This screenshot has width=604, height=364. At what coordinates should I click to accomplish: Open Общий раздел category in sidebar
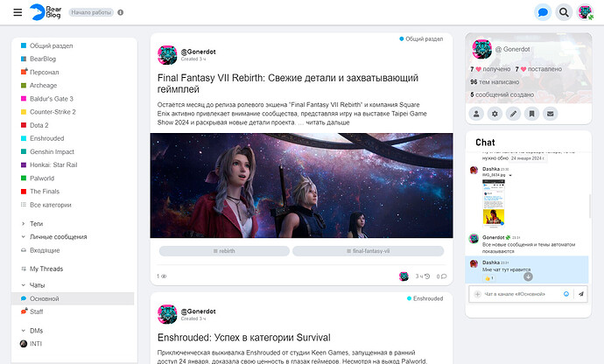click(52, 45)
